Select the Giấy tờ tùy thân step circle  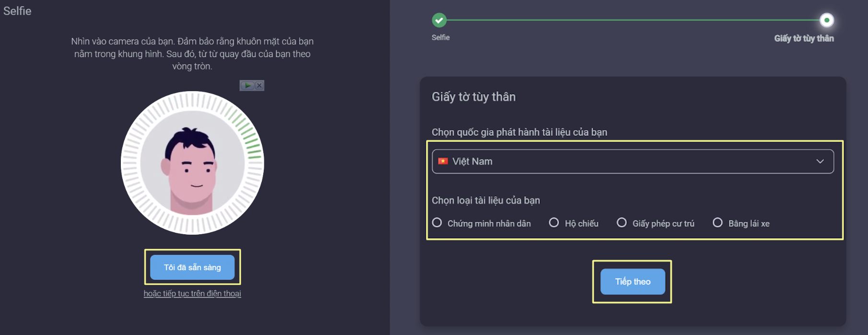tap(826, 20)
